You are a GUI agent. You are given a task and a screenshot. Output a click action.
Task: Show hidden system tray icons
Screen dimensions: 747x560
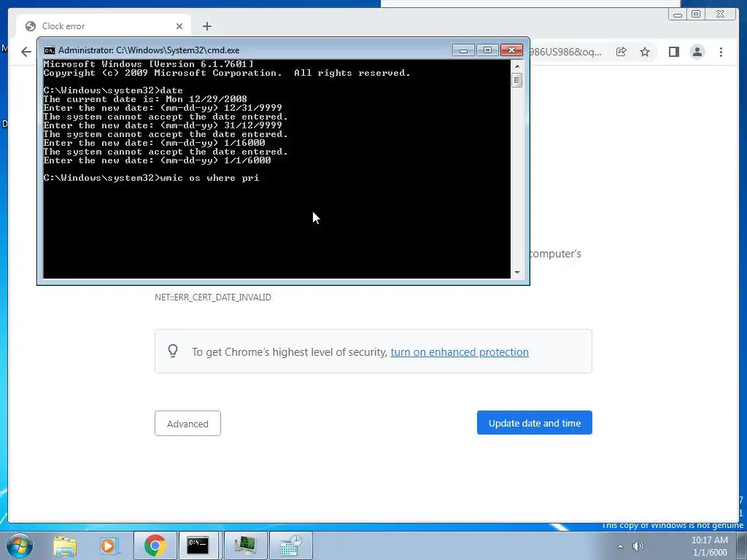[620, 546]
